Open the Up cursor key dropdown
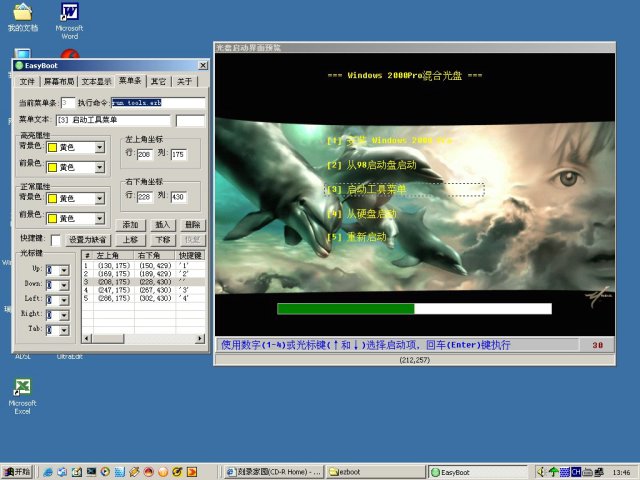This screenshot has width=640, height=480. click(64, 270)
